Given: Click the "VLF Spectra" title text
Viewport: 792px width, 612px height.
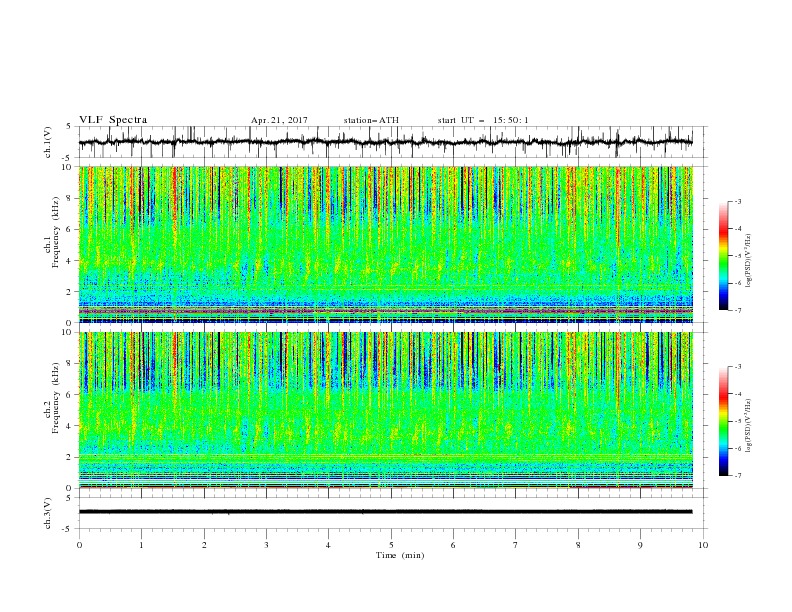Looking at the screenshot, I should pyautogui.click(x=113, y=120).
